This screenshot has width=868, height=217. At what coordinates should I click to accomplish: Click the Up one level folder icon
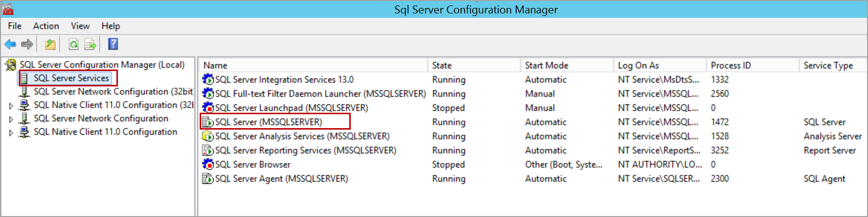pyautogui.click(x=50, y=45)
